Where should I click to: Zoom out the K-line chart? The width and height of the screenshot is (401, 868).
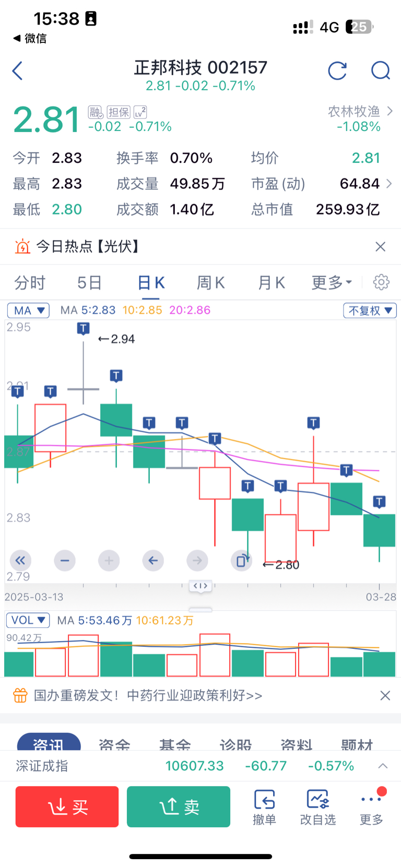65,561
